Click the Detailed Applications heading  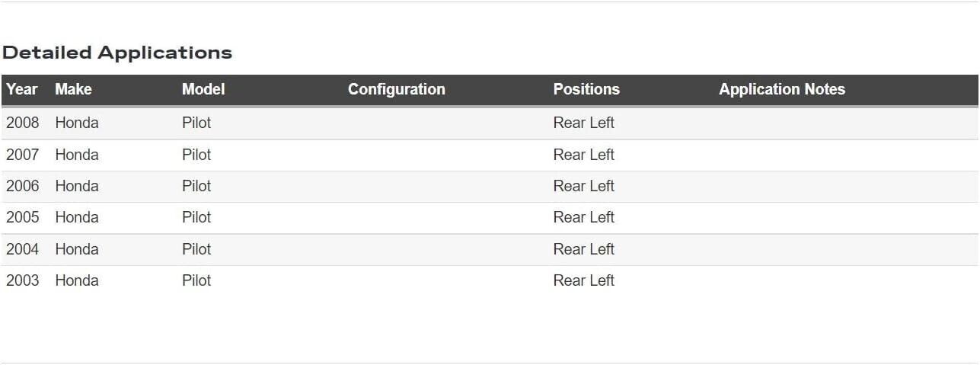(x=117, y=53)
